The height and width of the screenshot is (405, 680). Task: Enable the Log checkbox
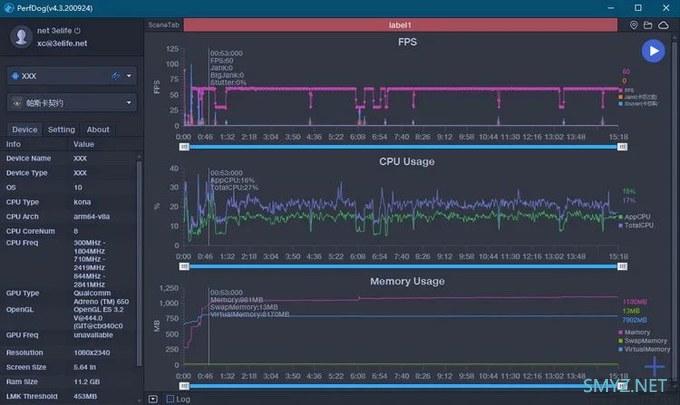click(170, 398)
